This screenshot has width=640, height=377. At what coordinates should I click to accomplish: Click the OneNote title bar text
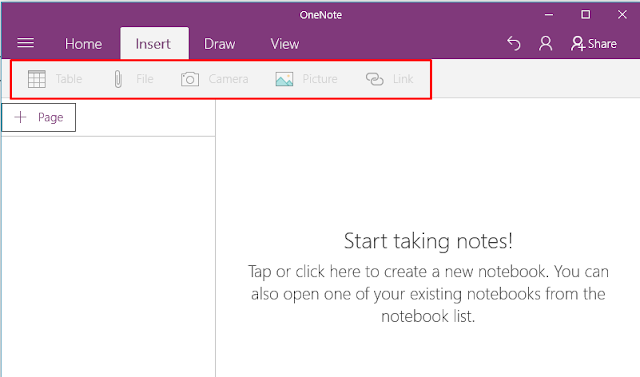321,15
